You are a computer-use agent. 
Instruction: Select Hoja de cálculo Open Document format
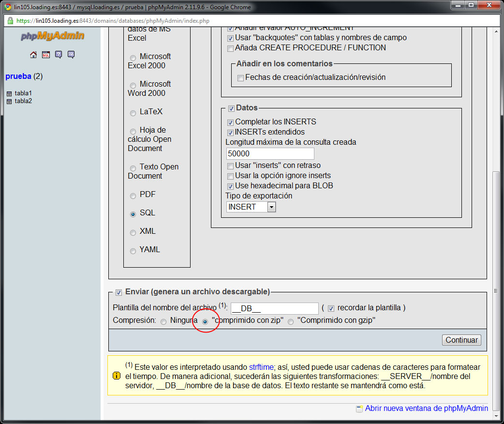coord(133,132)
